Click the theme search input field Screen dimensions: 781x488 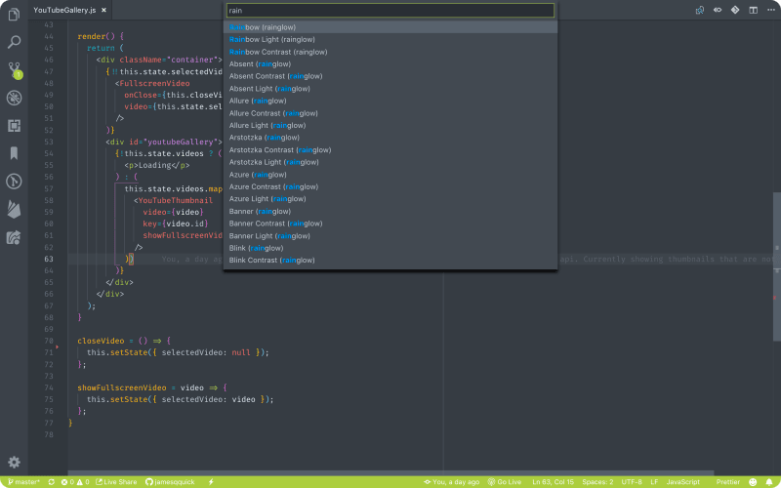point(390,10)
